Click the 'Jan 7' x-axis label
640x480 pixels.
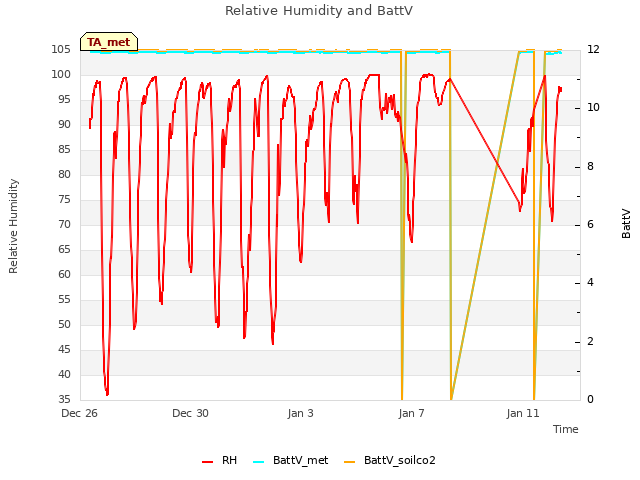(x=411, y=413)
